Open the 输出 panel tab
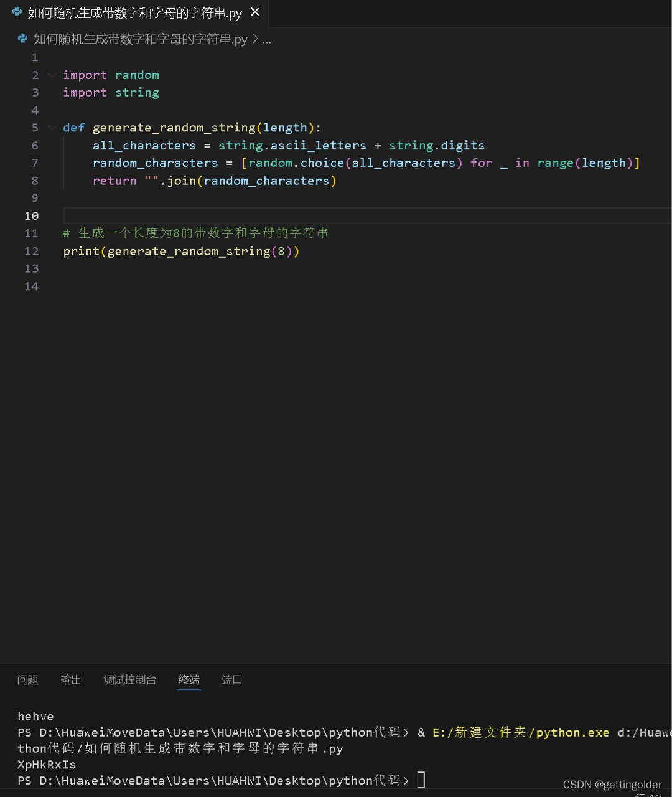 click(71, 680)
